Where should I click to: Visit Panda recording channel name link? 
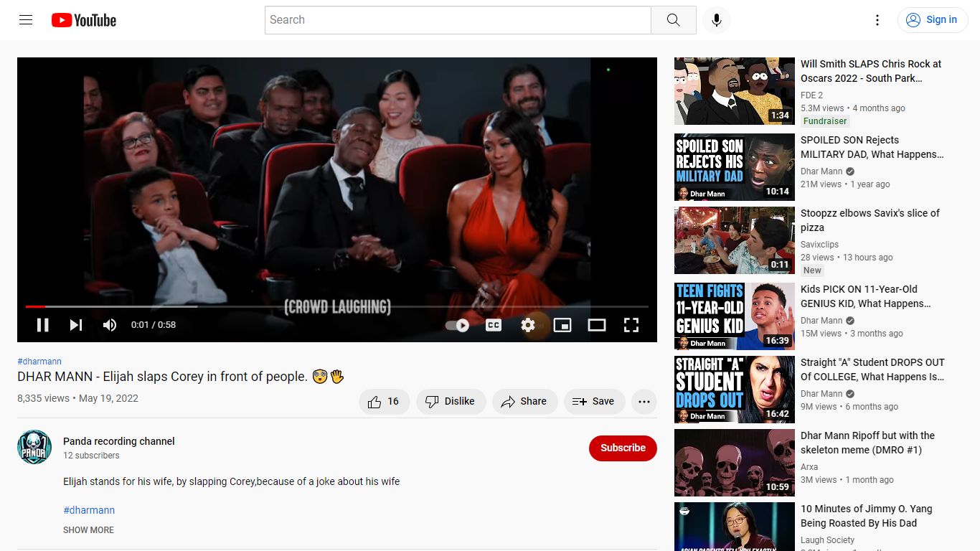pyautogui.click(x=119, y=441)
